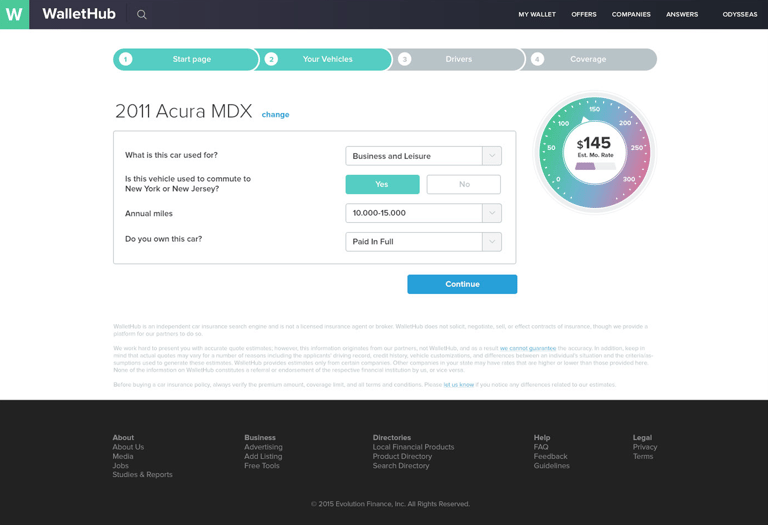The height and width of the screenshot is (525, 768).
Task: Open the car ownership dropdown arrow
Action: [492, 241]
